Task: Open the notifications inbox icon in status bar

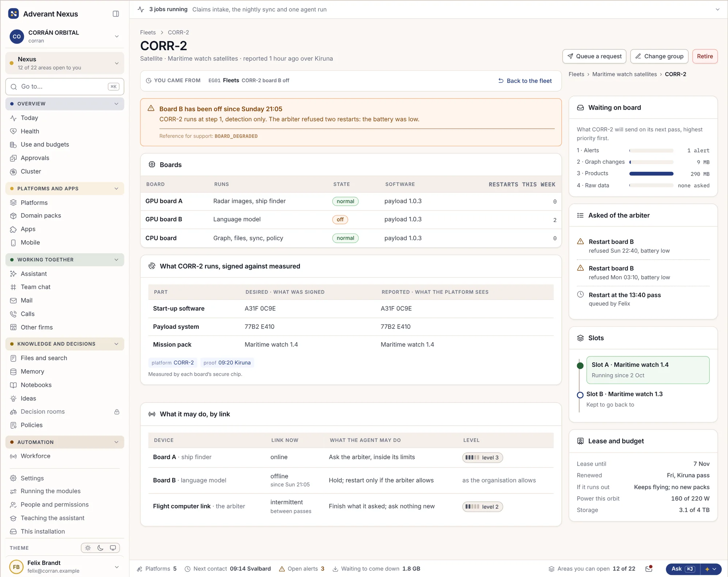Action: pos(649,569)
